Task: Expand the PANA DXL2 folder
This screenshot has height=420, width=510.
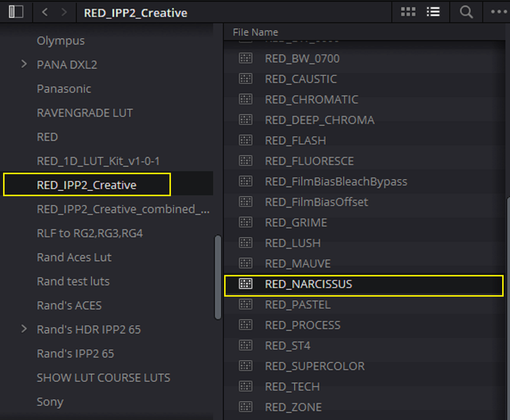Action: pyautogui.click(x=24, y=64)
